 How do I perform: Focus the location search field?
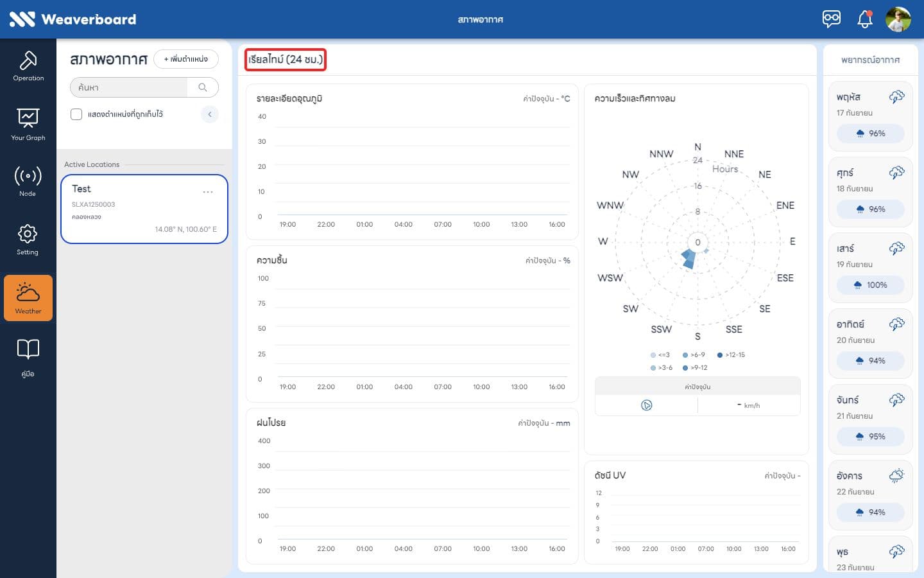tap(129, 87)
